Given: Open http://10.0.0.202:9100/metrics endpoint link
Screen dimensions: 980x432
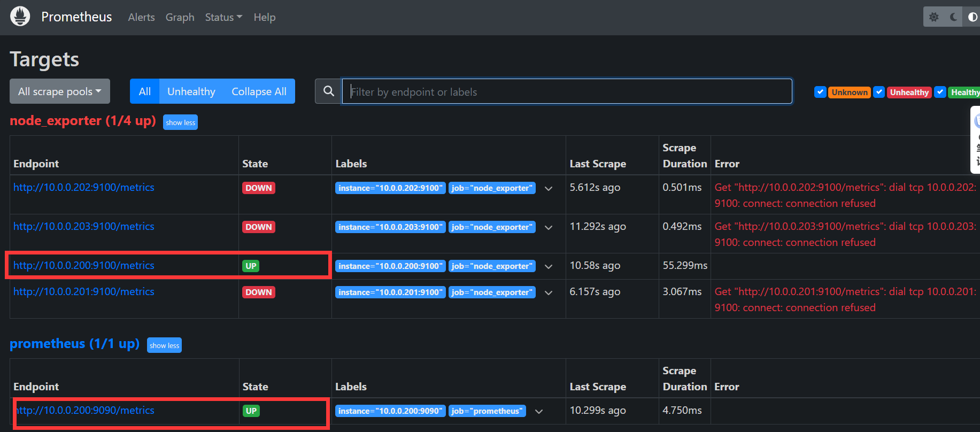Looking at the screenshot, I should click(84, 187).
